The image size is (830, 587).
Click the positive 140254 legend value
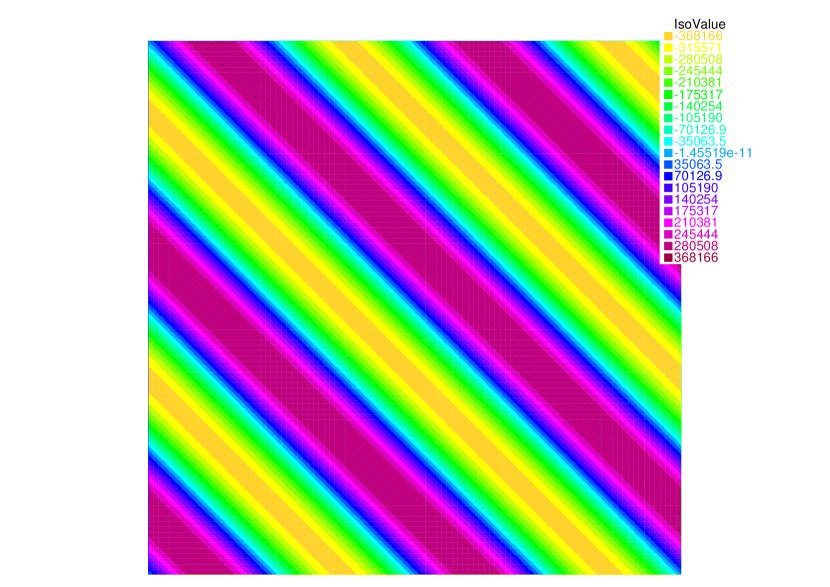(x=696, y=200)
